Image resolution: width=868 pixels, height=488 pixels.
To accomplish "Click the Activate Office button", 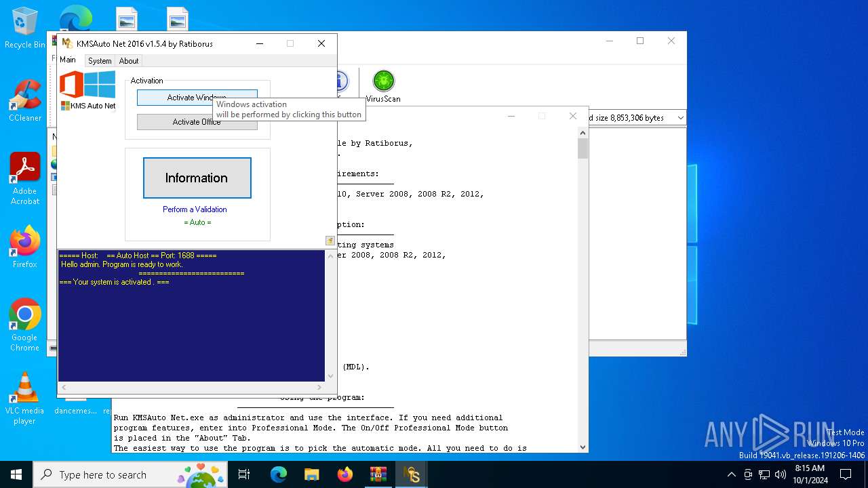I will (197, 122).
